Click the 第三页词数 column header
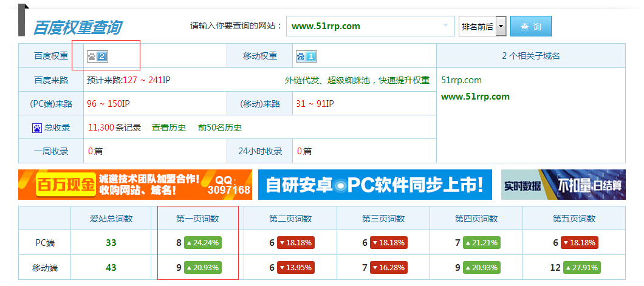Viewport: 644px width, 286px height. point(383,219)
